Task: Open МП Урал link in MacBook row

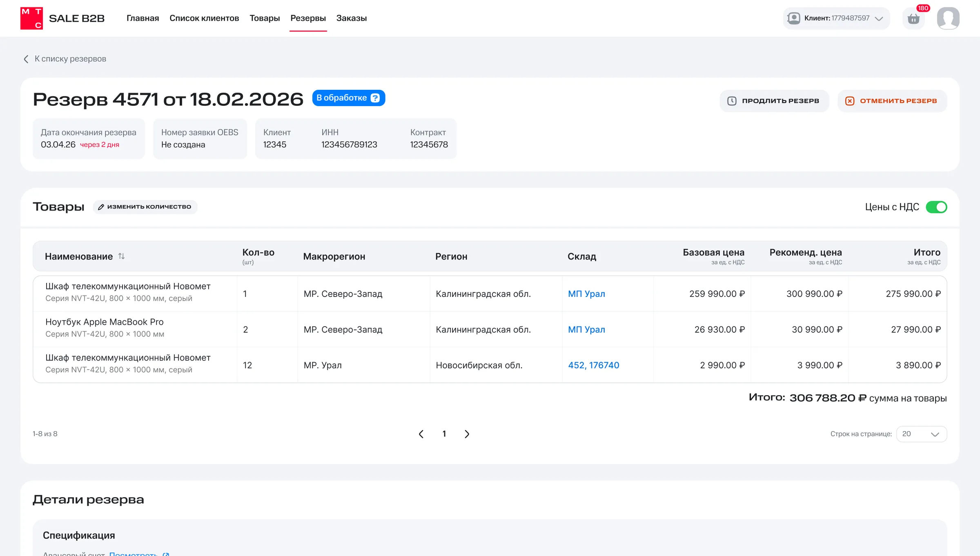Action: coord(586,329)
